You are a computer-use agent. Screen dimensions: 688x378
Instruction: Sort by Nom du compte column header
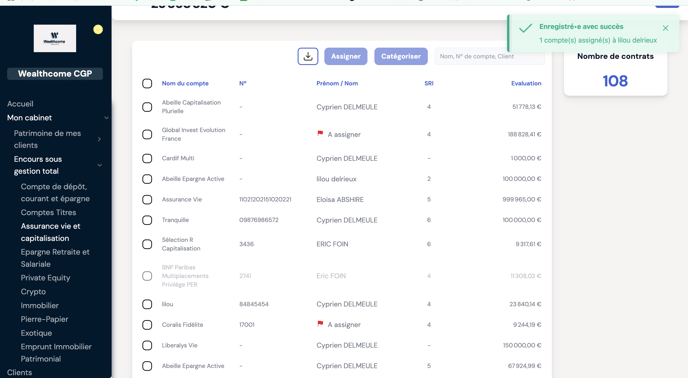coord(185,83)
